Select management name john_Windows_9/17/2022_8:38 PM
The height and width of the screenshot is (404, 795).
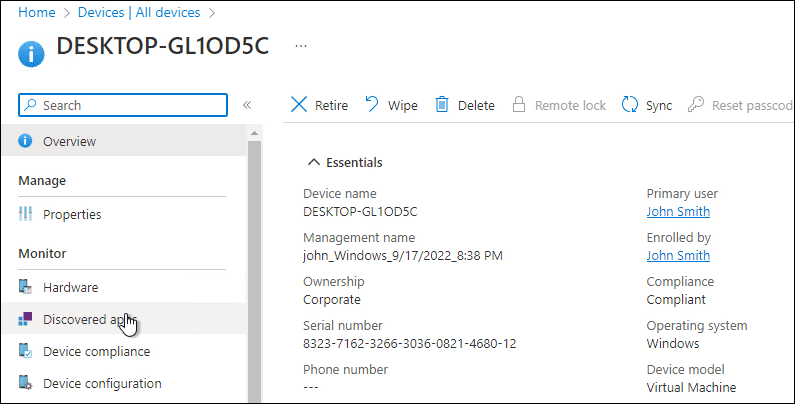click(x=403, y=255)
